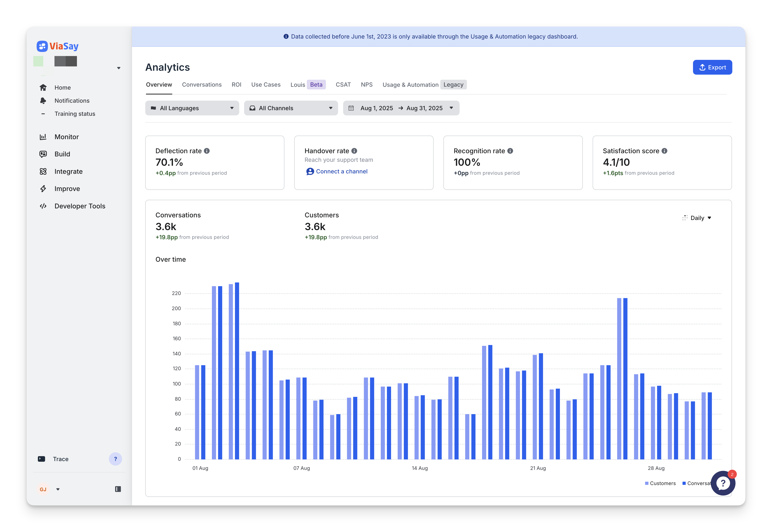The image size is (772, 532).
Task: Open the All Channels dropdown
Action: point(291,108)
